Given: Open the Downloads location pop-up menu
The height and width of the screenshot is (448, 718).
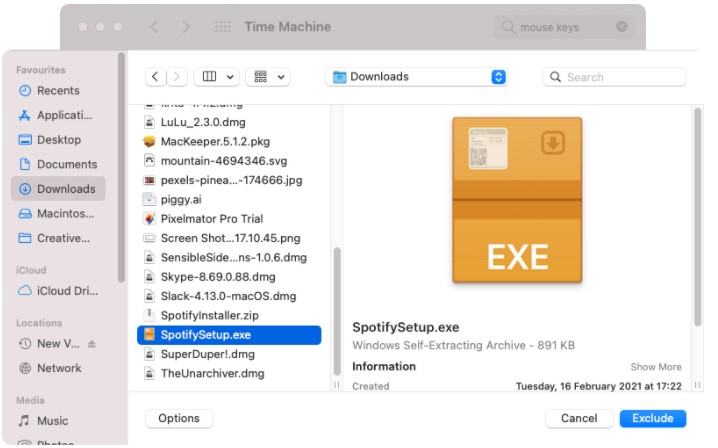Looking at the screenshot, I should point(416,76).
